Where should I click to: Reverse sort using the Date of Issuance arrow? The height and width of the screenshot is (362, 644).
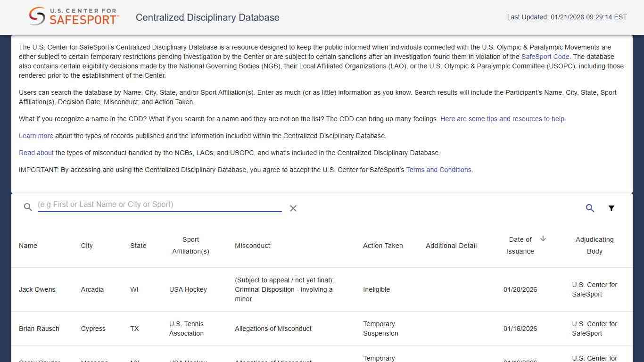[543, 239]
